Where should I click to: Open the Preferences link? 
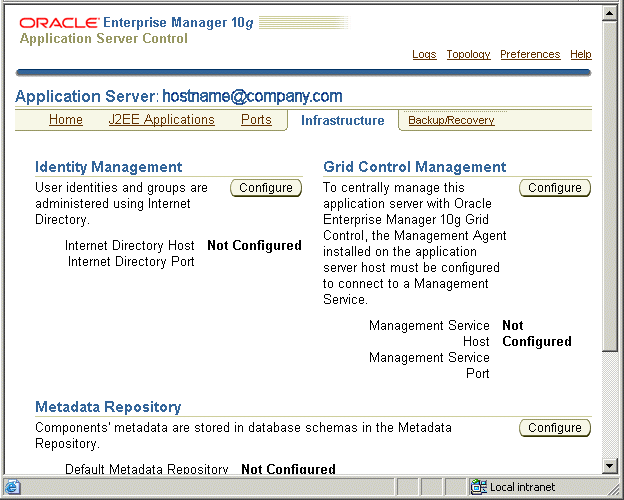pyautogui.click(x=530, y=54)
